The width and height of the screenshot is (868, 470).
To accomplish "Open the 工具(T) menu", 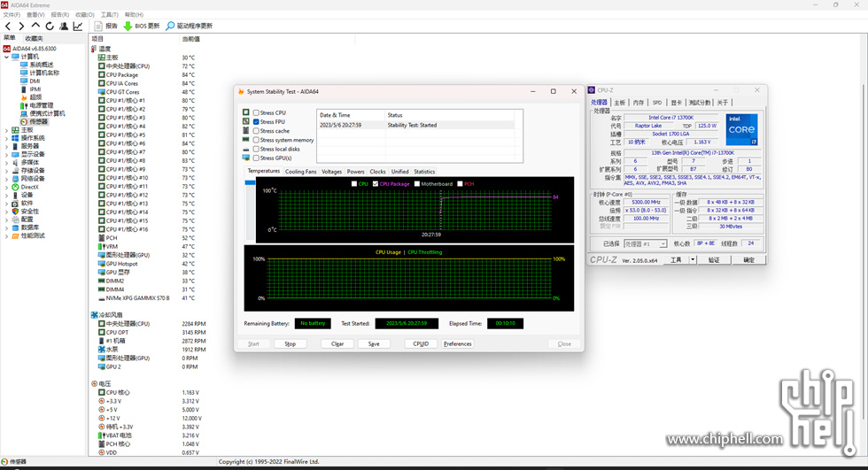I will click(x=110, y=15).
